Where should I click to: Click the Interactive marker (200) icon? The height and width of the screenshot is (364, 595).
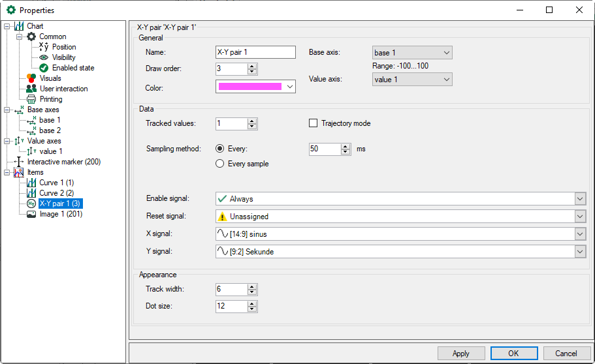pyautogui.click(x=19, y=162)
